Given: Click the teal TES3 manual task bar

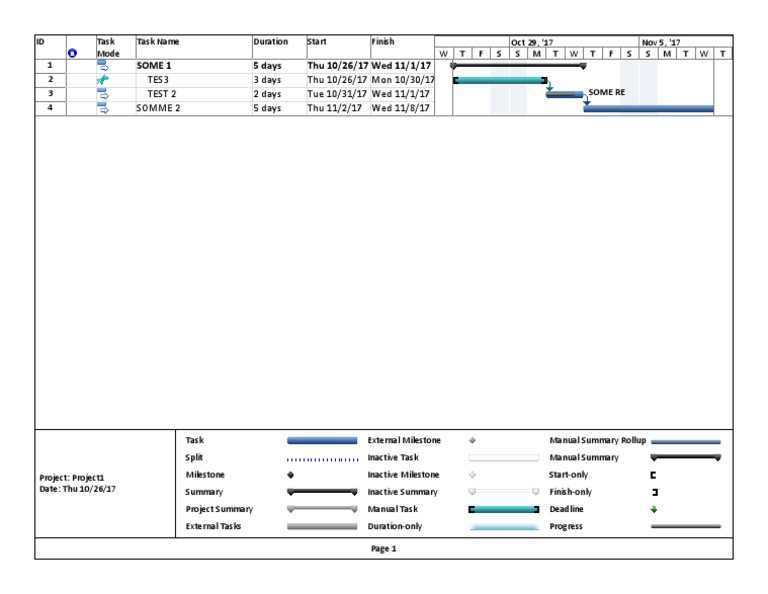Looking at the screenshot, I should click(x=500, y=80).
